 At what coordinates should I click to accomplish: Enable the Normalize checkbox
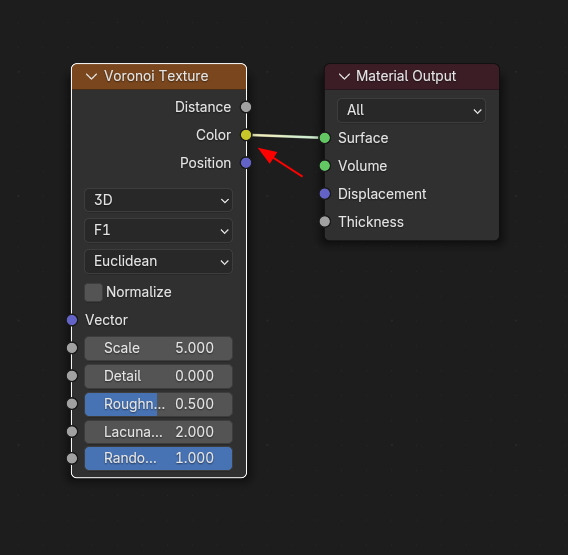point(93,292)
